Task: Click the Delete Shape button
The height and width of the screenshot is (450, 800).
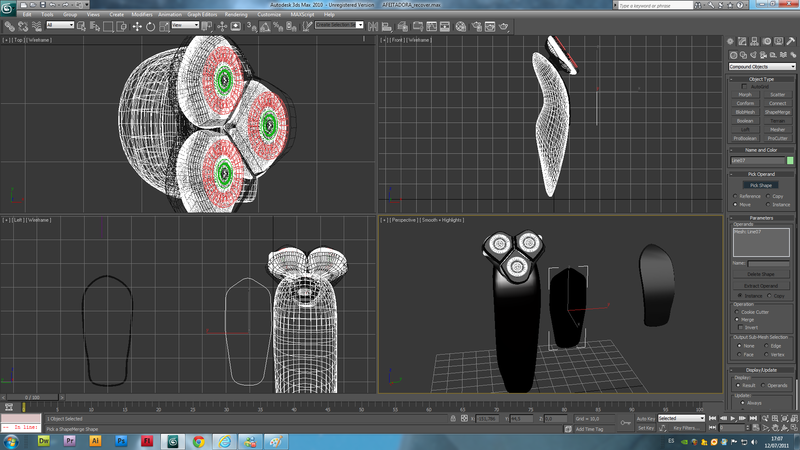Action: 761,274
